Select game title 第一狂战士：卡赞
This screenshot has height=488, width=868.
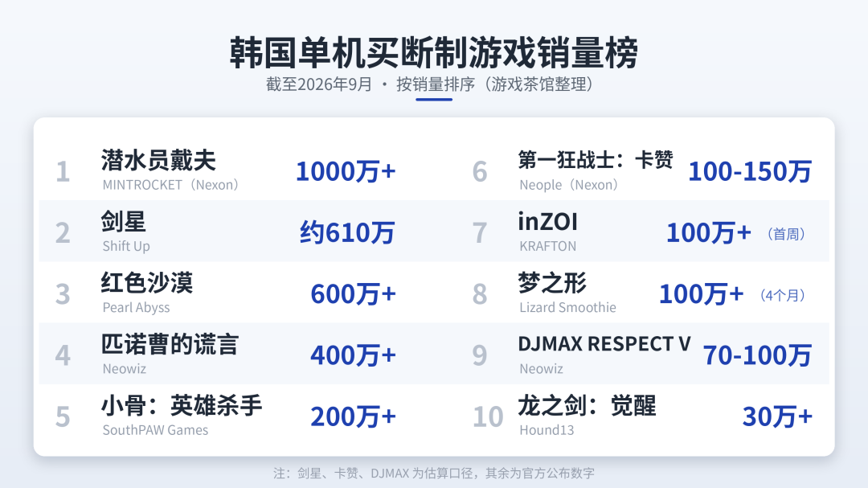click(596, 160)
